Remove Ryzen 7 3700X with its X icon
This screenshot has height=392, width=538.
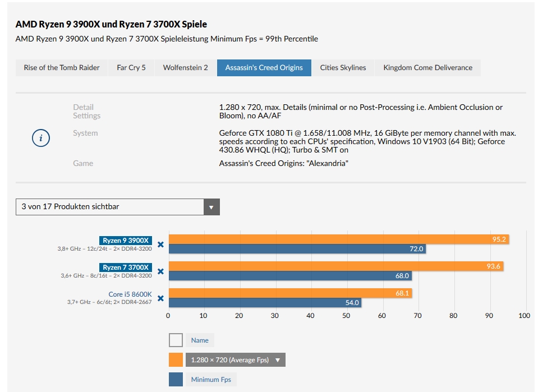click(160, 271)
